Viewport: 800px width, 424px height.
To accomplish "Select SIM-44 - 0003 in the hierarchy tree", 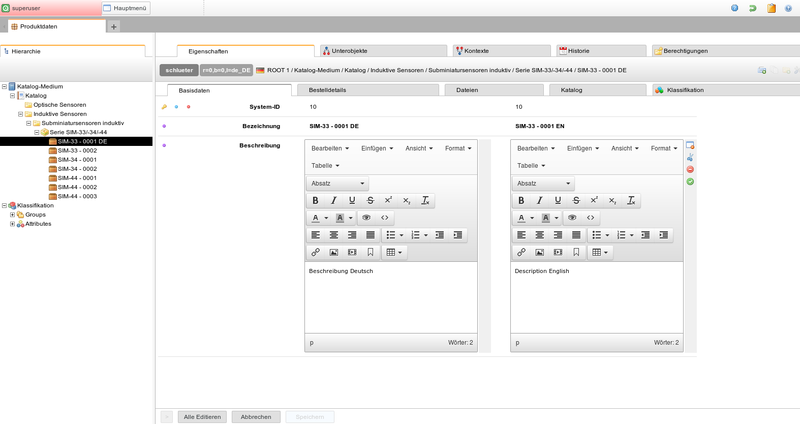I will pos(76,196).
